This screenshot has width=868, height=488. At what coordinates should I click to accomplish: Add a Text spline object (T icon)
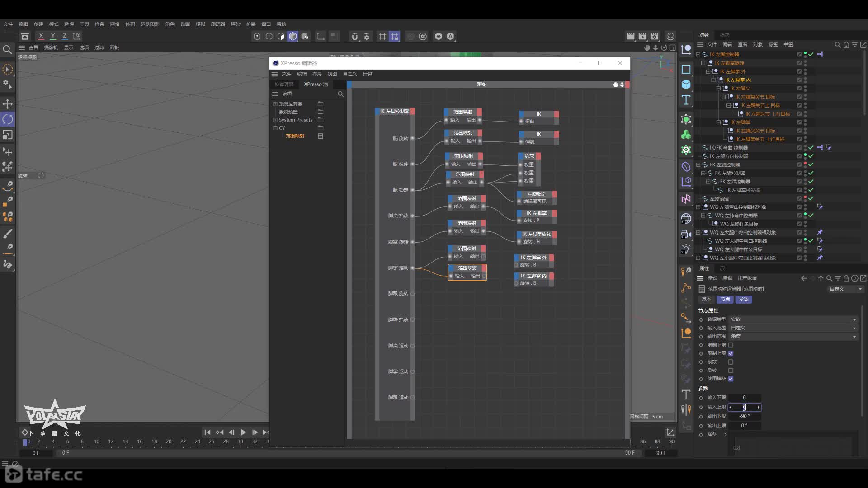[686, 100]
